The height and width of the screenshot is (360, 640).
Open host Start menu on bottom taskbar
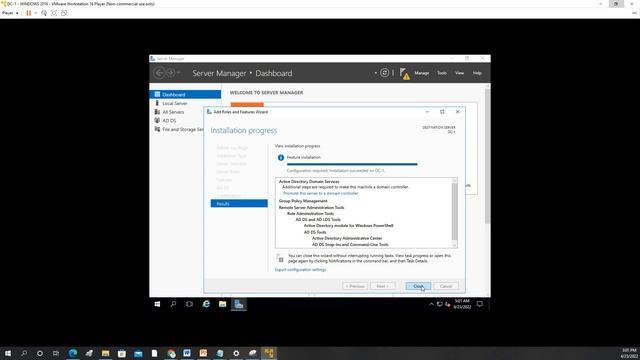click(7, 353)
